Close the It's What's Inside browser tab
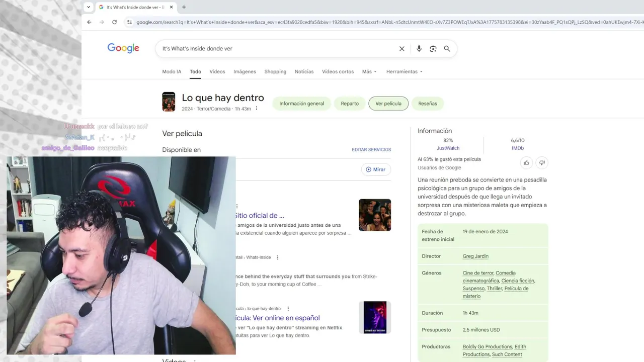This screenshot has height=362, width=644. [172, 7]
